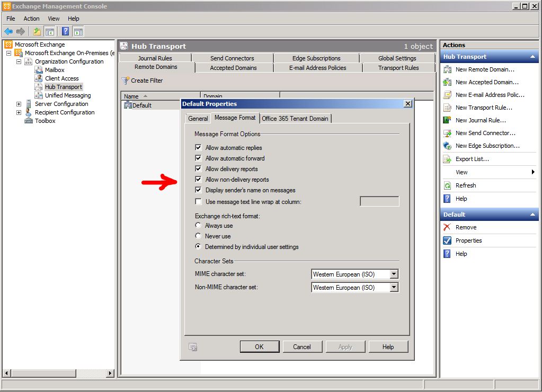Click the line wrap column input field

(379, 201)
